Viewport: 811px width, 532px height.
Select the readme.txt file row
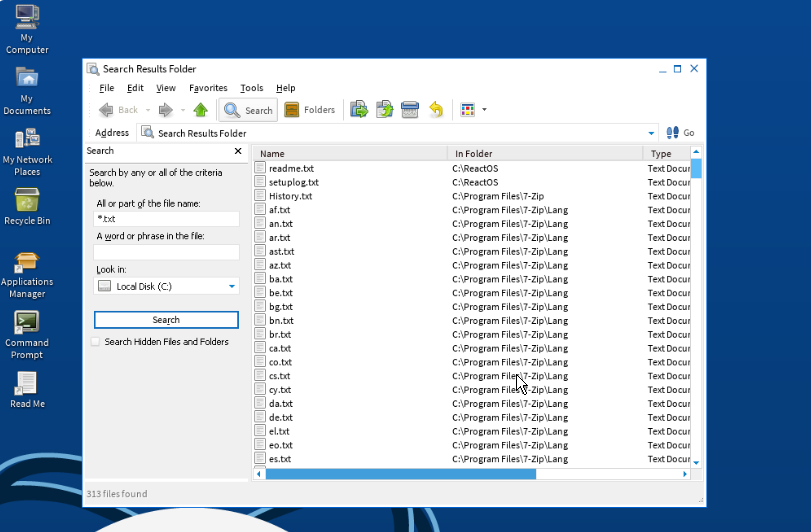pyautogui.click(x=472, y=168)
